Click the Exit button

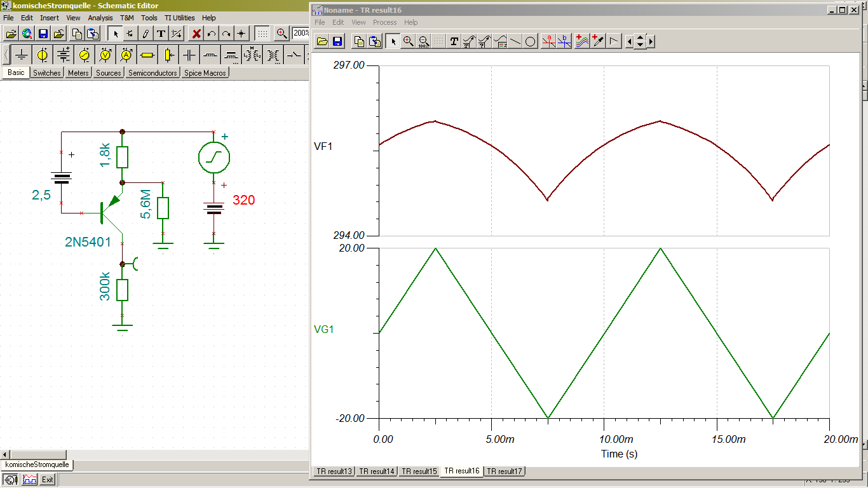point(48,480)
